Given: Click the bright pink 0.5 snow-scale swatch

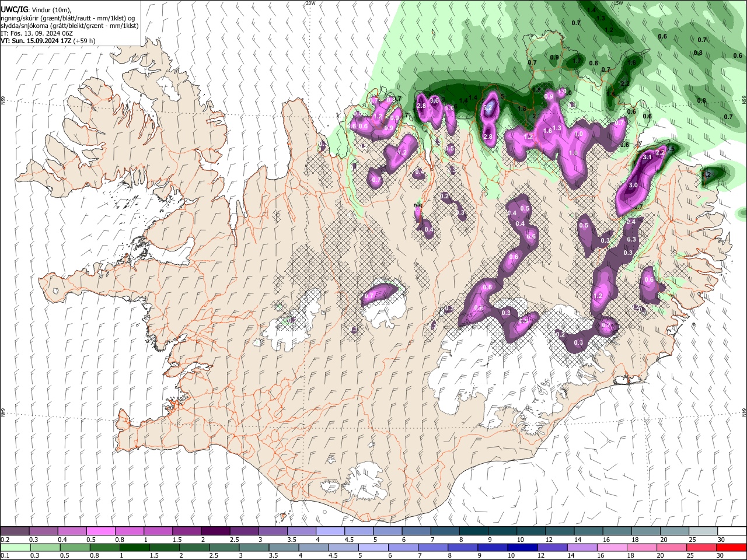Looking at the screenshot, I should tap(100, 531).
